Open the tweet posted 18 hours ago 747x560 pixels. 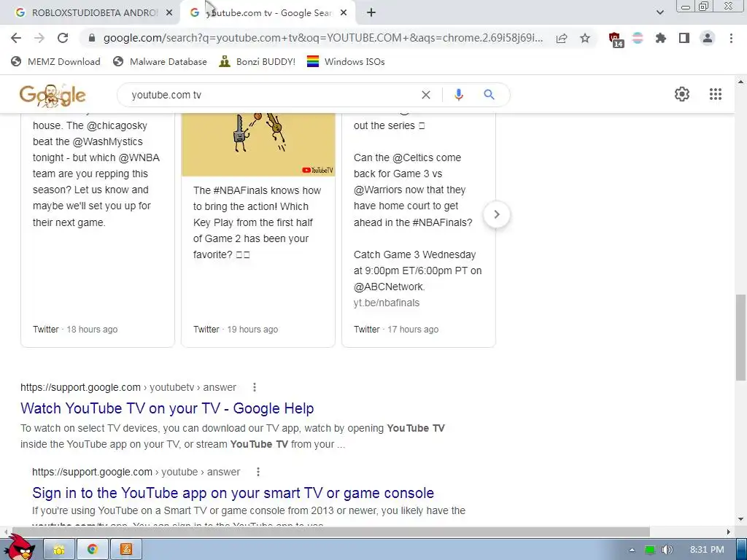[97, 230]
